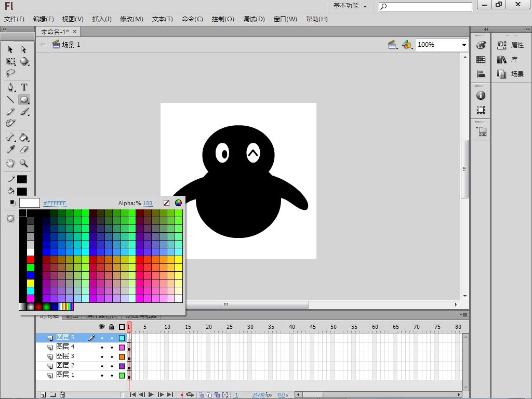532x399 pixels.
Task: Toggle outline view for 图层 4
Action: [122, 348]
